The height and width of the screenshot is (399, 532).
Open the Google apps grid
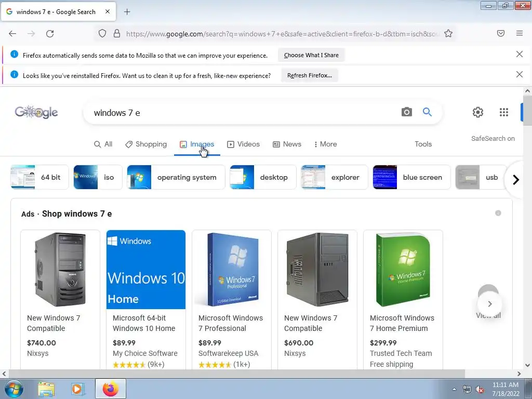(504, 112)
